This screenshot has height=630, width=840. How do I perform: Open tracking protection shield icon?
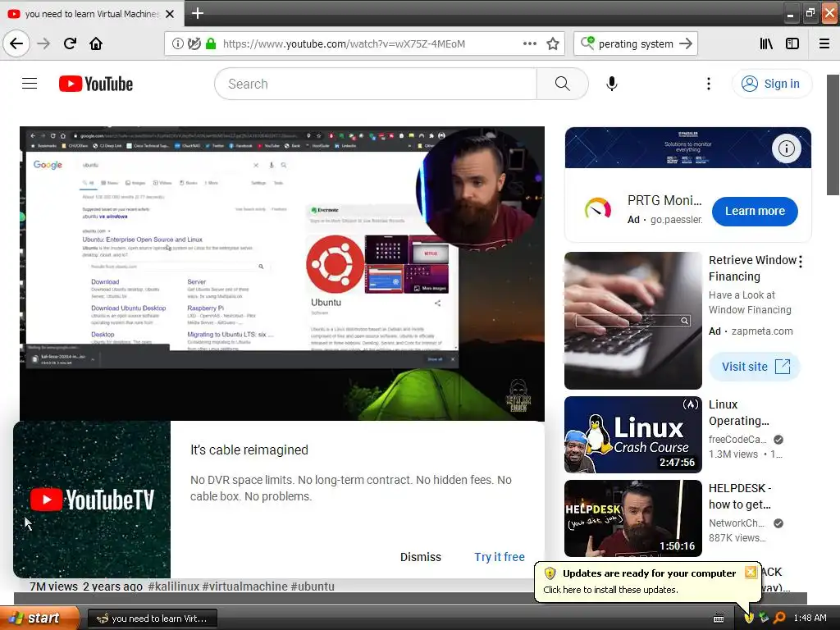coord(194,44)
